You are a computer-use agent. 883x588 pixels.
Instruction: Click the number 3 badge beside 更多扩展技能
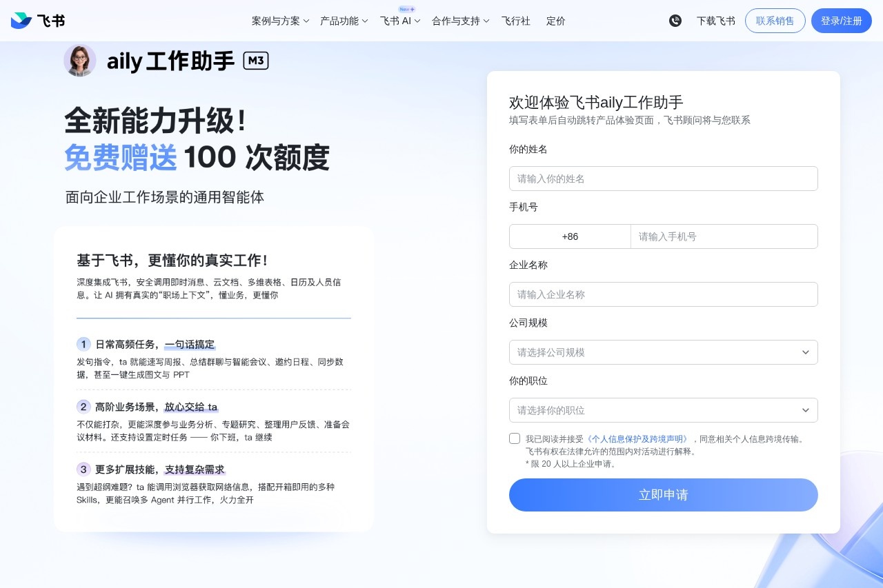tap(83, 469)
